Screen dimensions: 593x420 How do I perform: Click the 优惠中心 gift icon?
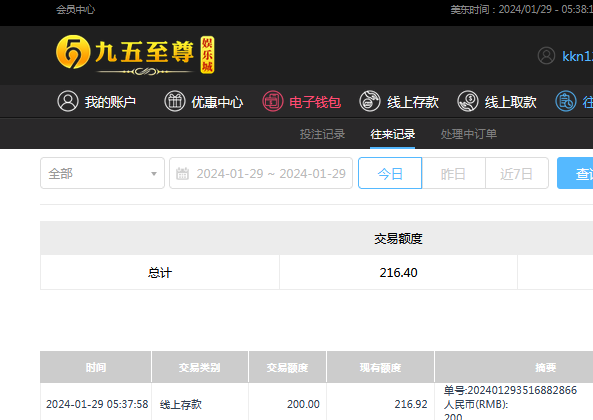tap(175, 101)
